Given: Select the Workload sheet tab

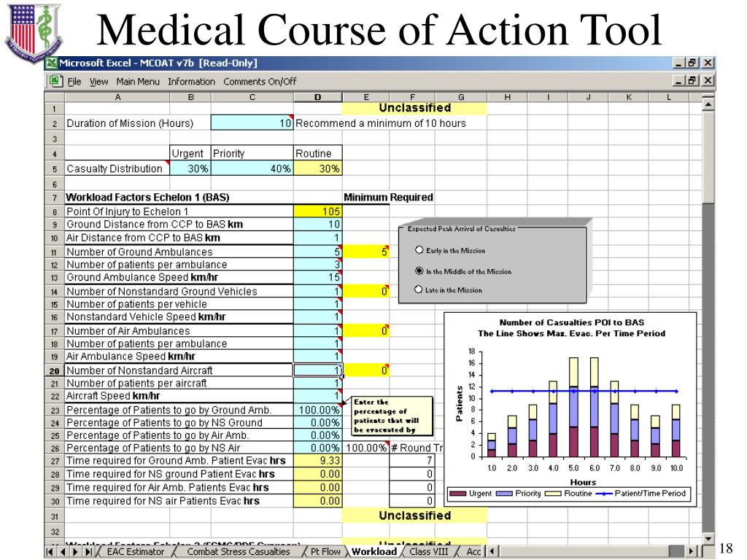Looking at the screenshot, I should tap(374, 551).
